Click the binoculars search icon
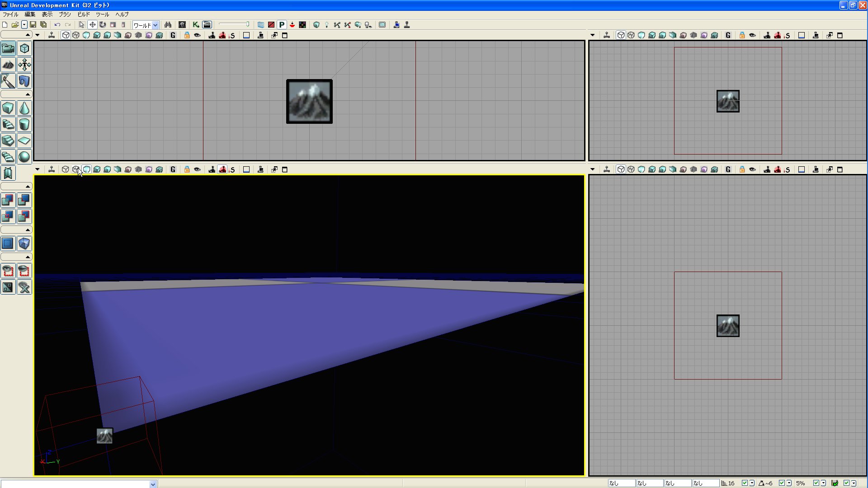The height and width of the screenshot is (488, 868). click(168, 25)
